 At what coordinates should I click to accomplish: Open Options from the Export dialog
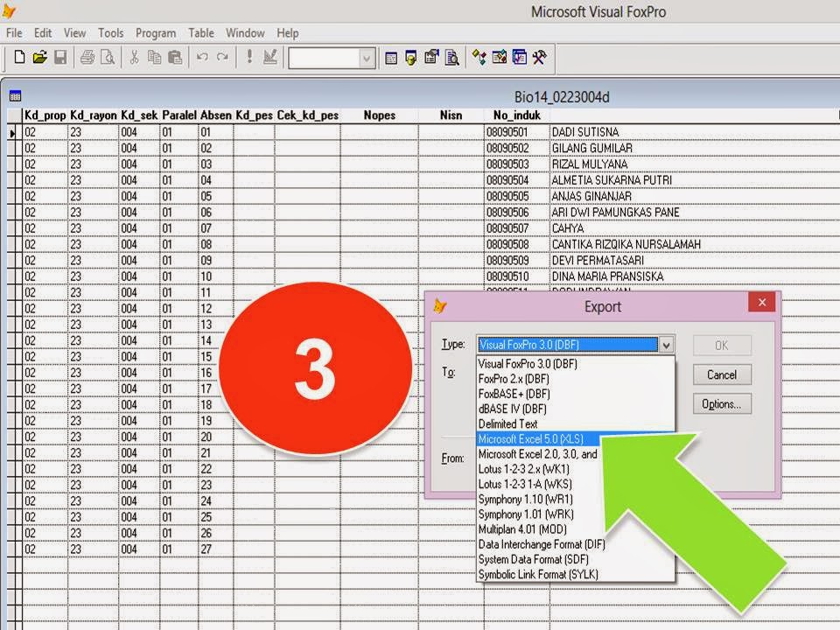[721, 403]
